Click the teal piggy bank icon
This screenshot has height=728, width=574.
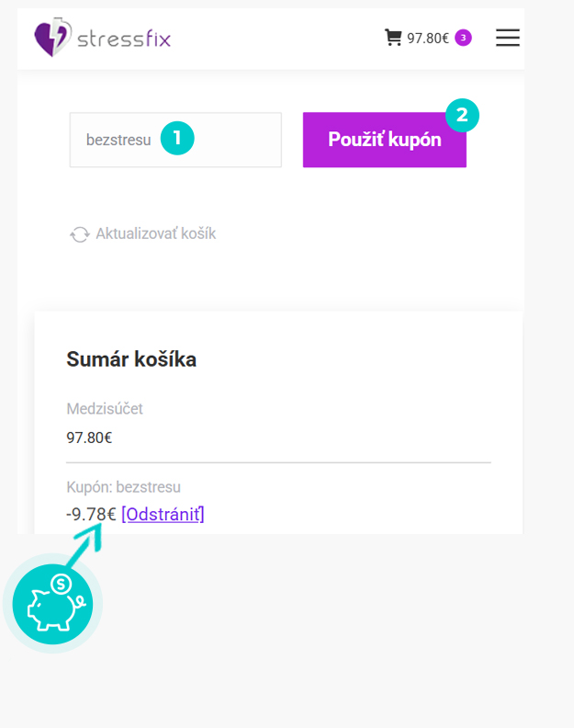click(52, 604)
